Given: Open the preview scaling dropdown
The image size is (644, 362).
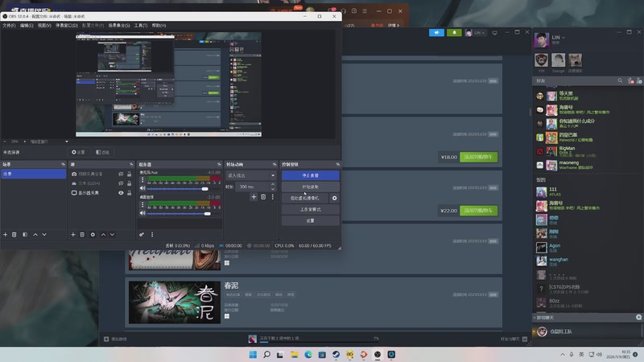Looking at the screenshot, I should tap(49, 142).
